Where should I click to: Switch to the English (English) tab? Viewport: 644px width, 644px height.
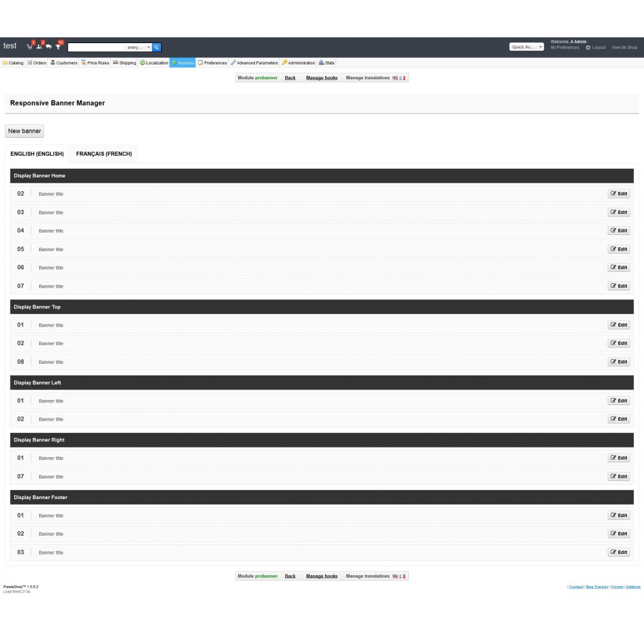click(x=37, y=154)
